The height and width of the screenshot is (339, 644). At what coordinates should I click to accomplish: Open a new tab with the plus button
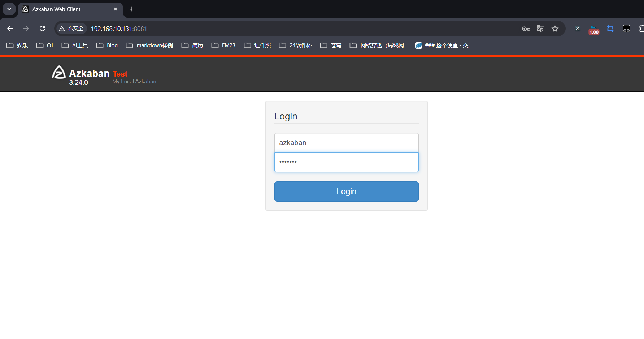pyautogui.click(x=132, y=9)
